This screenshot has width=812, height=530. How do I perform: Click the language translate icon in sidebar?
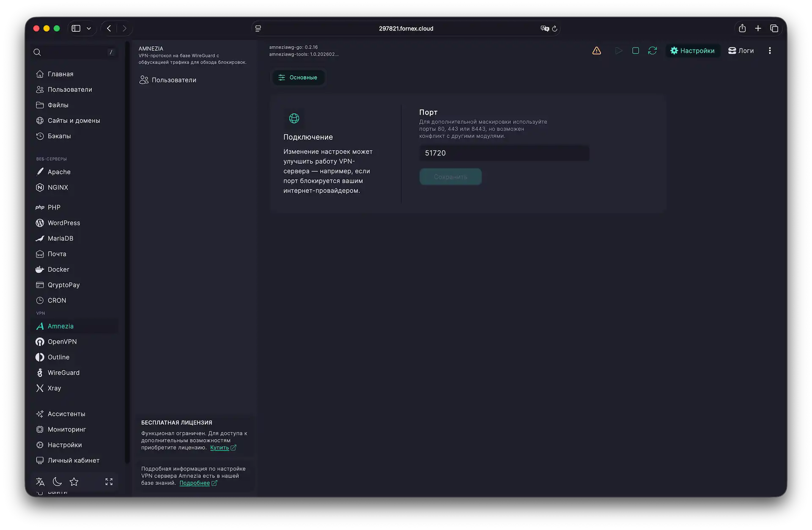pos(40,482)
